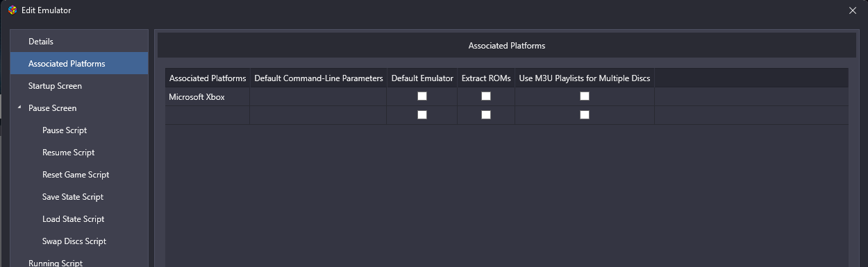868x267 pixels.
Task: Enable M3U Playlists in the empty row
Action: tap(585, 114)
